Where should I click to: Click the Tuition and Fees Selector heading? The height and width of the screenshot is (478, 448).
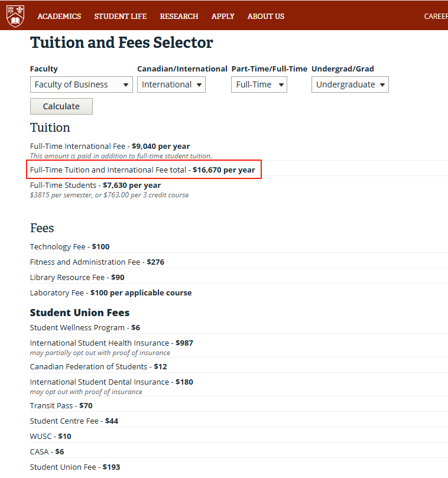(x=121, y=43)
